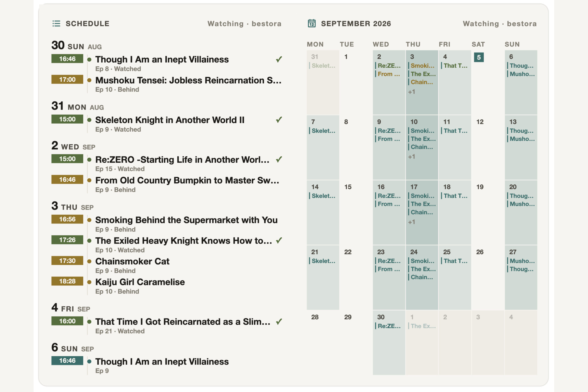Open Smoki... event on September 24
This screenshot has width=588, height=392.
point(422,261)
